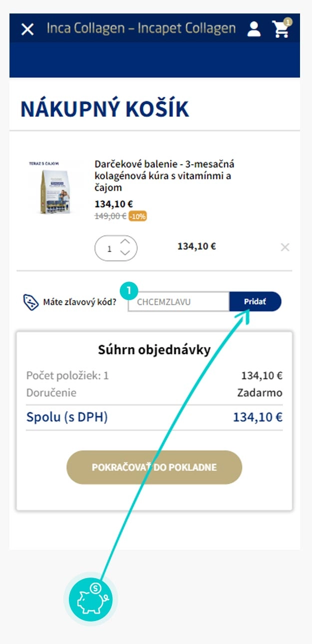This screenshot has width=312, height=644.
Task: Open the Darčekové balenie product title
Action: tap(164, 176)
